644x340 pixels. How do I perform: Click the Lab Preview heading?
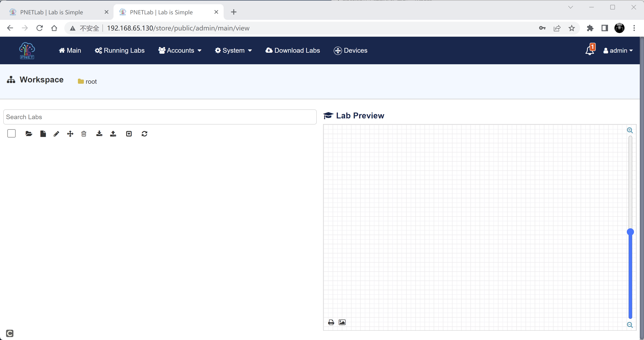pyautogui.click(x=360, y=115)
